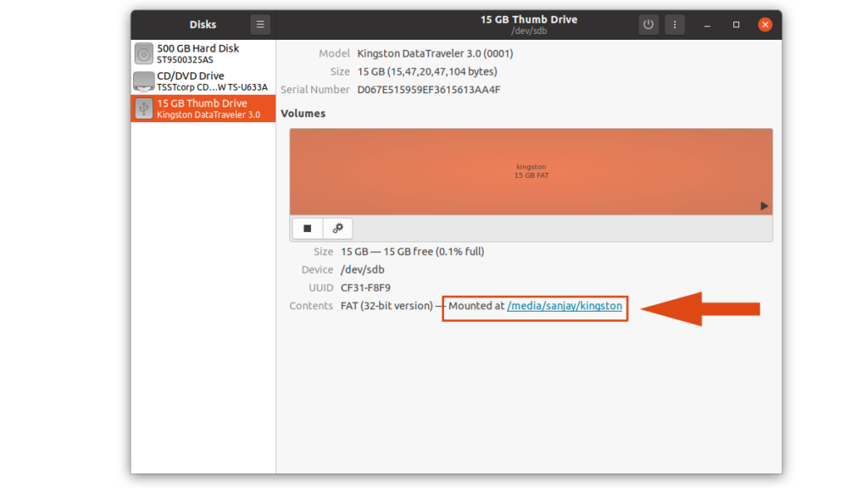Viewport: 868px width, 488px height.
Task: Click the 500 GB hard disk icon in sidebar
Action: pos(142,53)
